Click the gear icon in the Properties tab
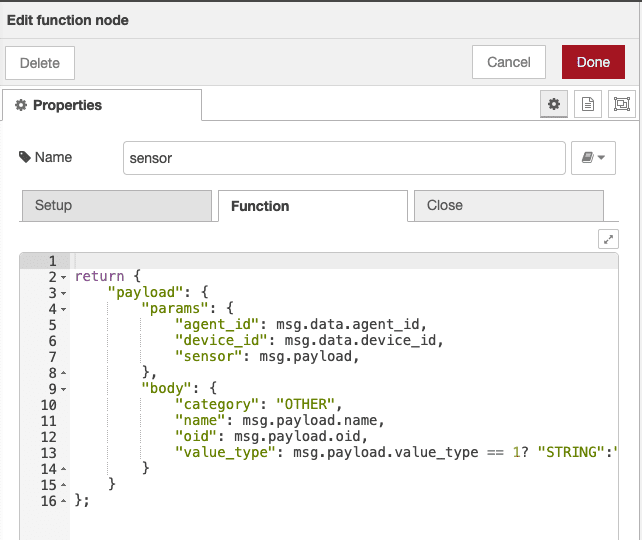642x540 pixels. click(x=20, y=105)
